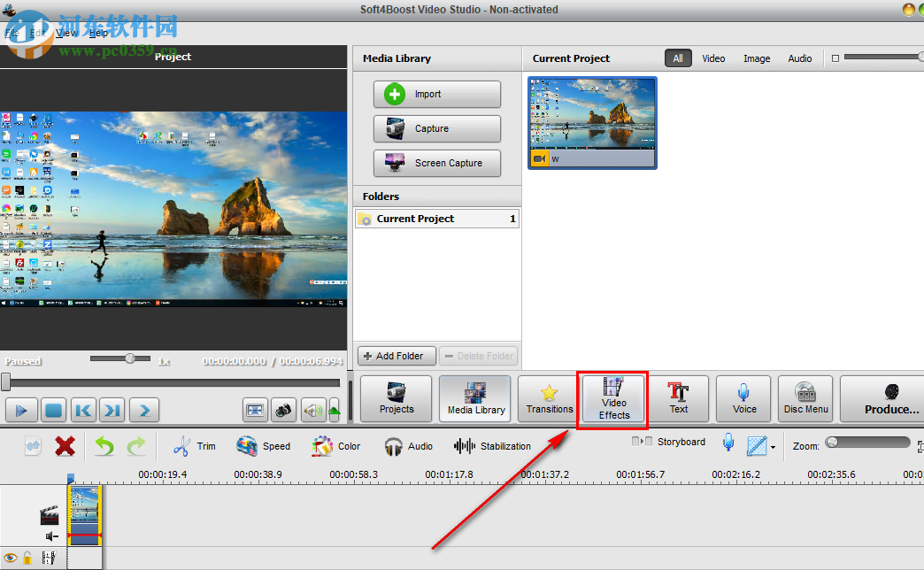
Task: Filter media by Audio
Action: point(800,58)
